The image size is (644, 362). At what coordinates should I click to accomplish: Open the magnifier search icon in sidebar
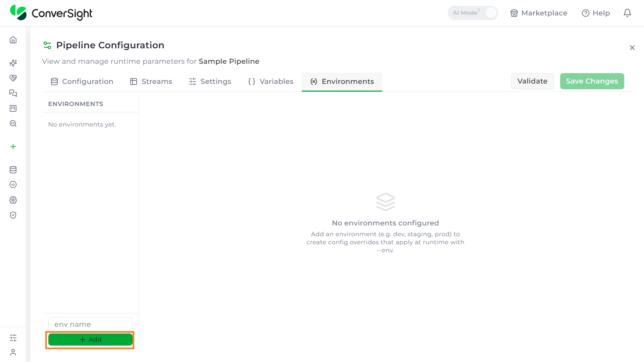pos(13,123)
